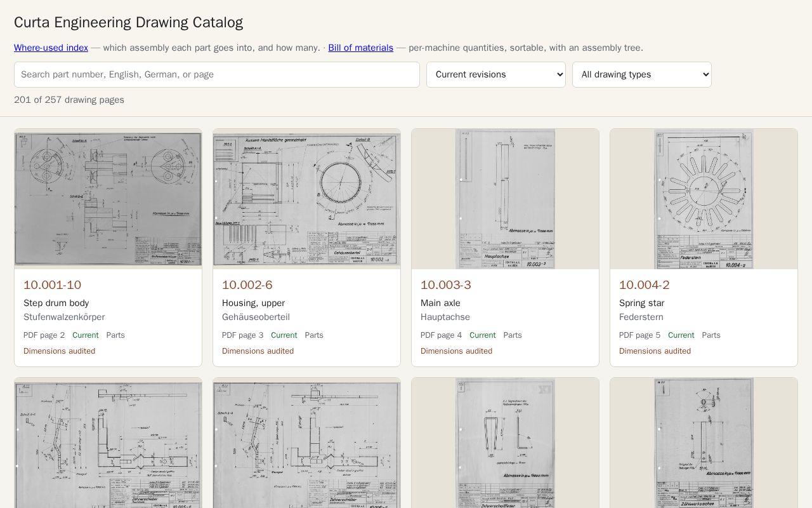
Task: Click the Parts tag on the Spring star card
Action: pos(710,335)
